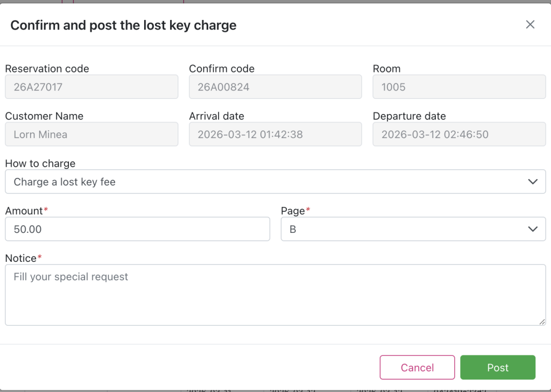Click the Notice text area resize handle
This screenshot has width=551, height=392.
[542, 322]
